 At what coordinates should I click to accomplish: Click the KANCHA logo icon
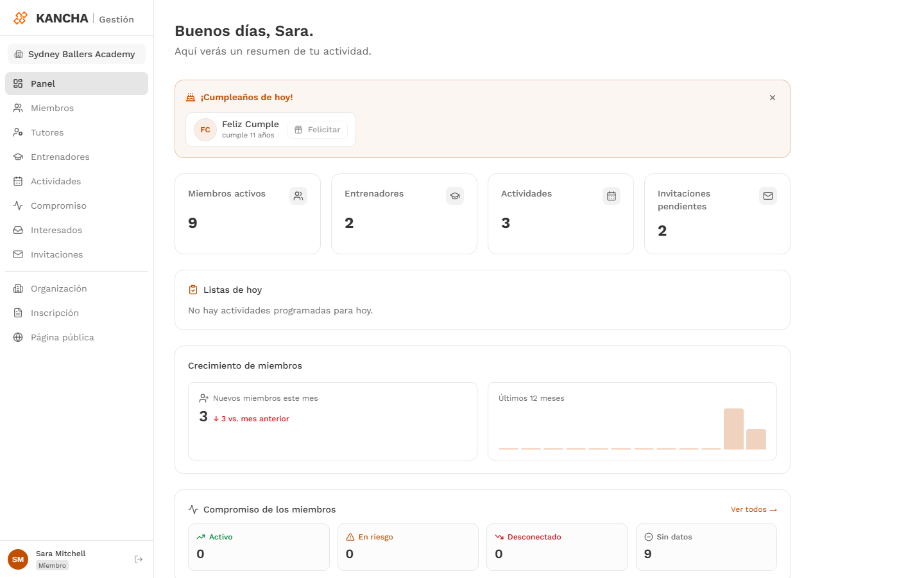[21, 18]
